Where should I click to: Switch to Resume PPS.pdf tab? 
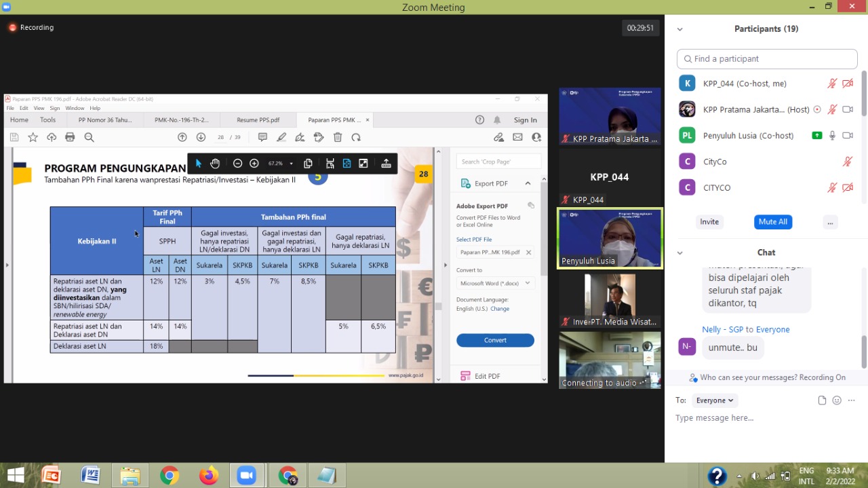[x=258, y=120]
